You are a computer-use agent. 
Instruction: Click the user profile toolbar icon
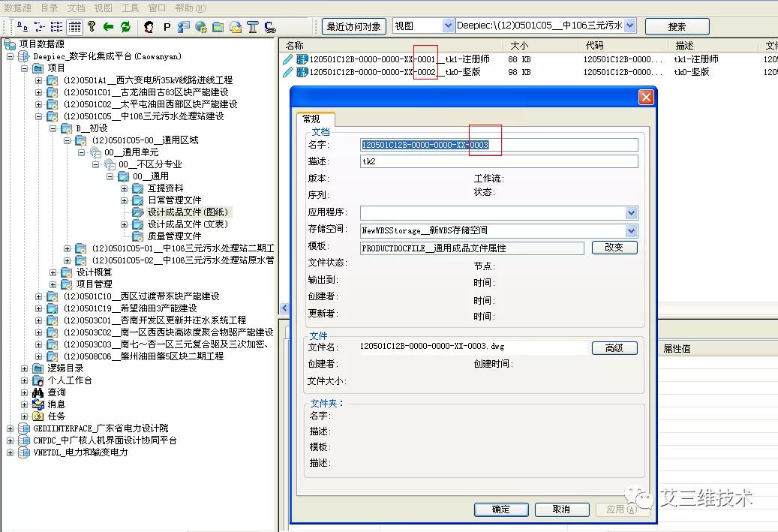[149, 26]
